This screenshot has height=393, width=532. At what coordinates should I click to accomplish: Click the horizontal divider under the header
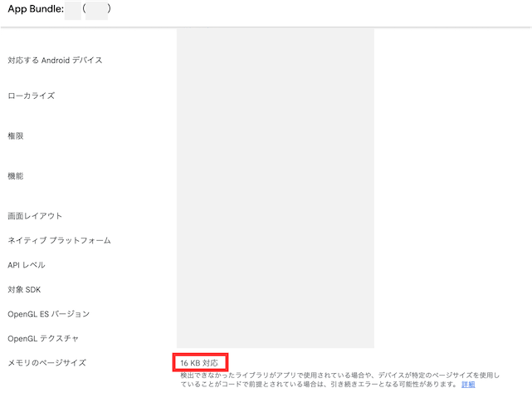tap(266, 27)
